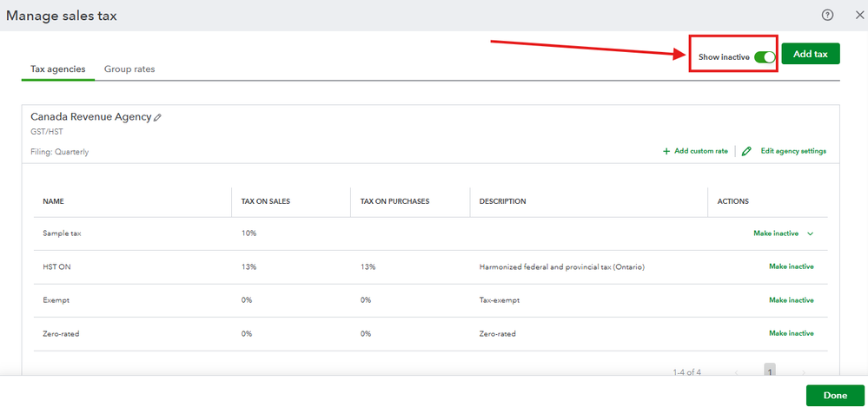Screen dimensions: 868x407
Task: Click the Canada Revenue Agency heading
Action: point(90,116)
